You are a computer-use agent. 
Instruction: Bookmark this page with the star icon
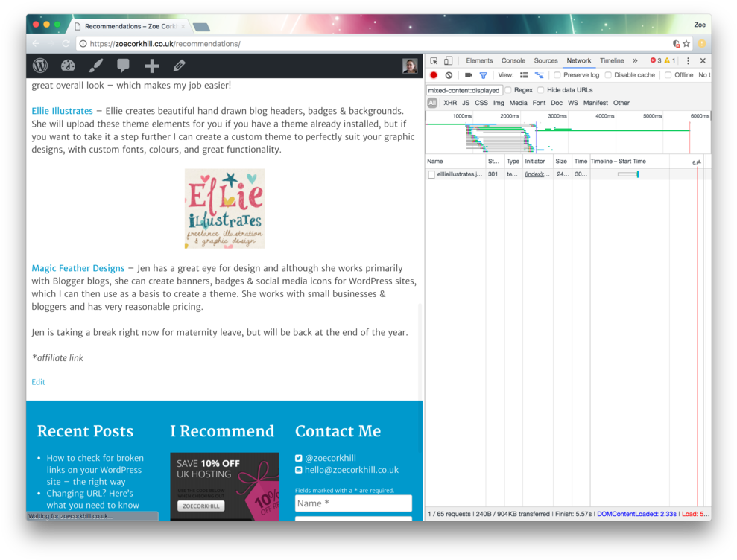[x=687, y=44]
